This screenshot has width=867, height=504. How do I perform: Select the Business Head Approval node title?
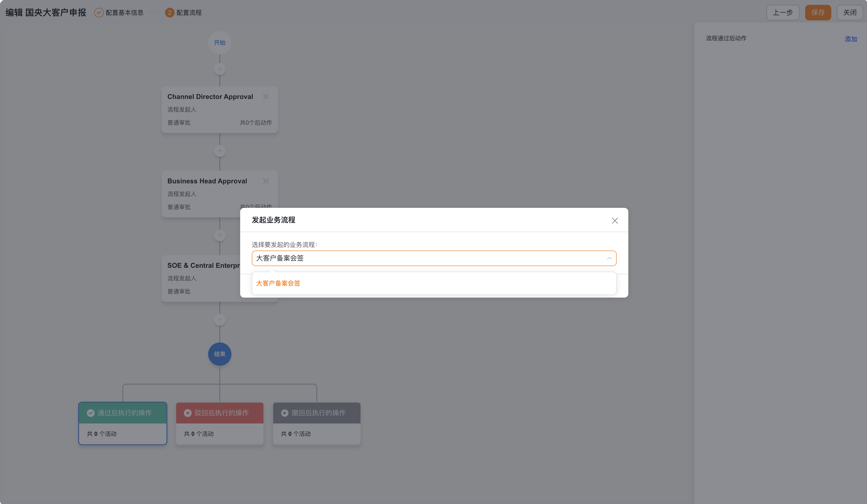[207, 181]
